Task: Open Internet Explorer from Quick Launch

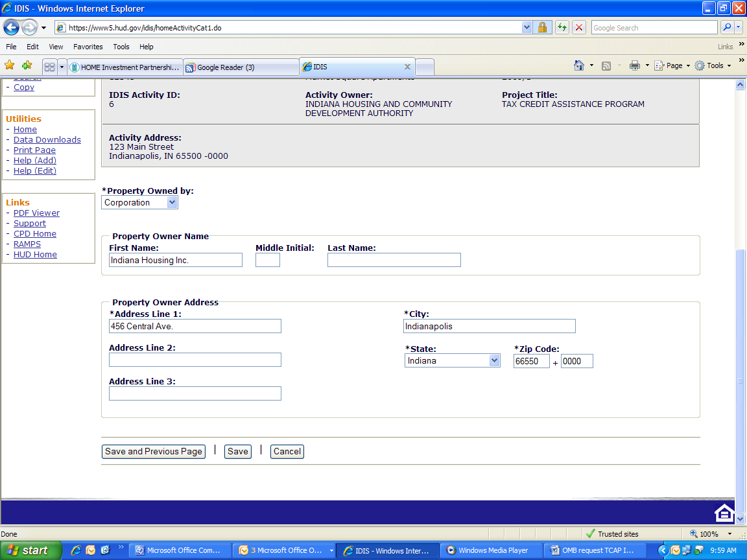Action: [x=76, y=550]
